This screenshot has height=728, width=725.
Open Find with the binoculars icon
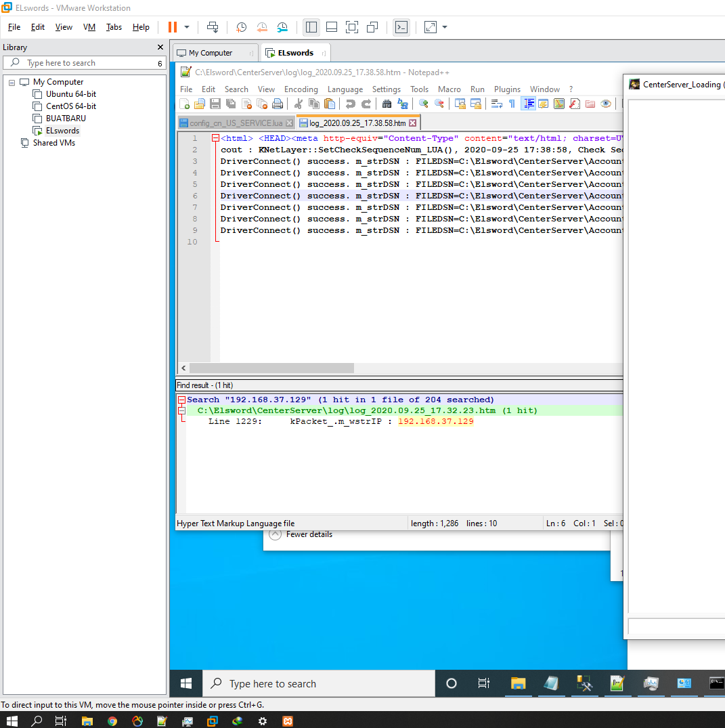pos(387,104)
